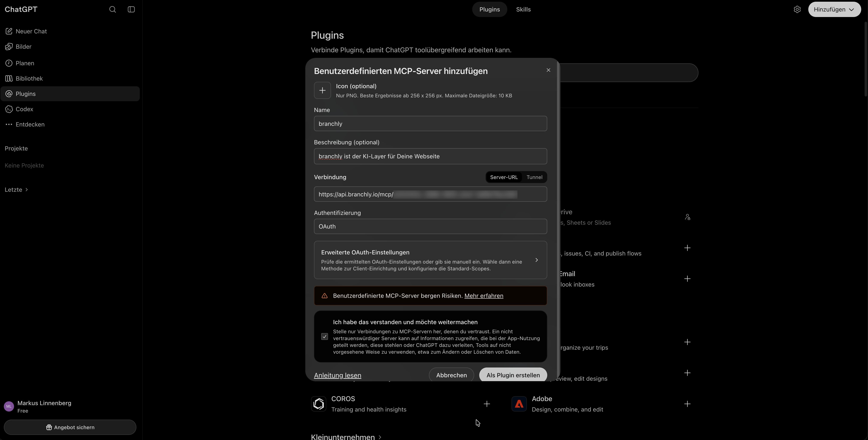Viewport: 868px width, 440px height.
Task: Open Markus Linnenberg account menu
Action: pyautogui.click(x=70, y=407)
